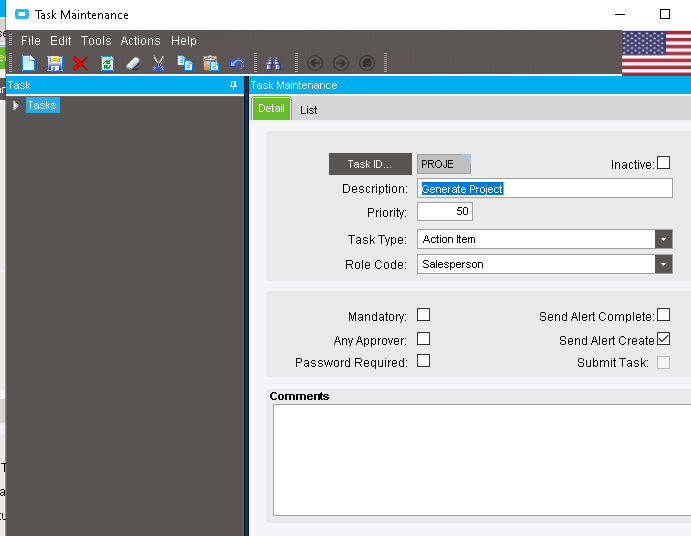Uncheck the Send Alert Create checkbox
The height and width of the screenshot is (536, 691).
[x=663, y=339]
